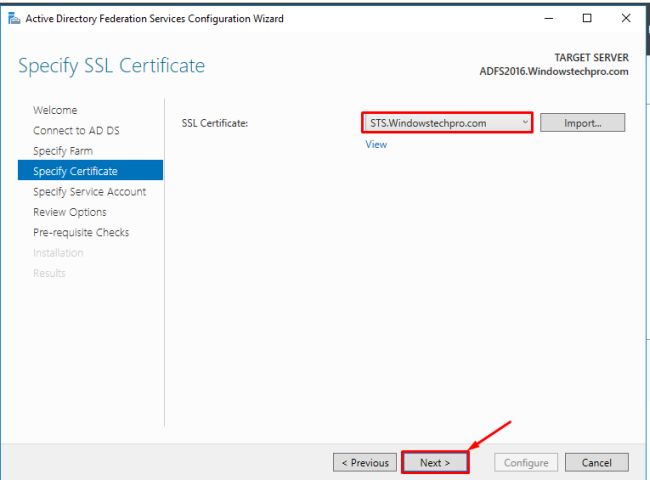Maximize the wizard window
This screenshot has width=650, height=480.
click(587, 18)
